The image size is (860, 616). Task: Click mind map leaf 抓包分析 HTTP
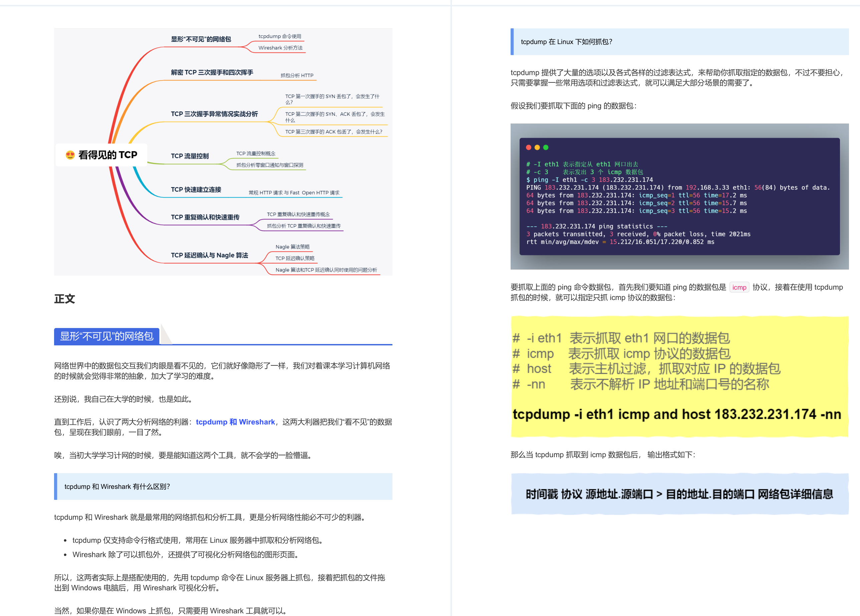point(297,75)
